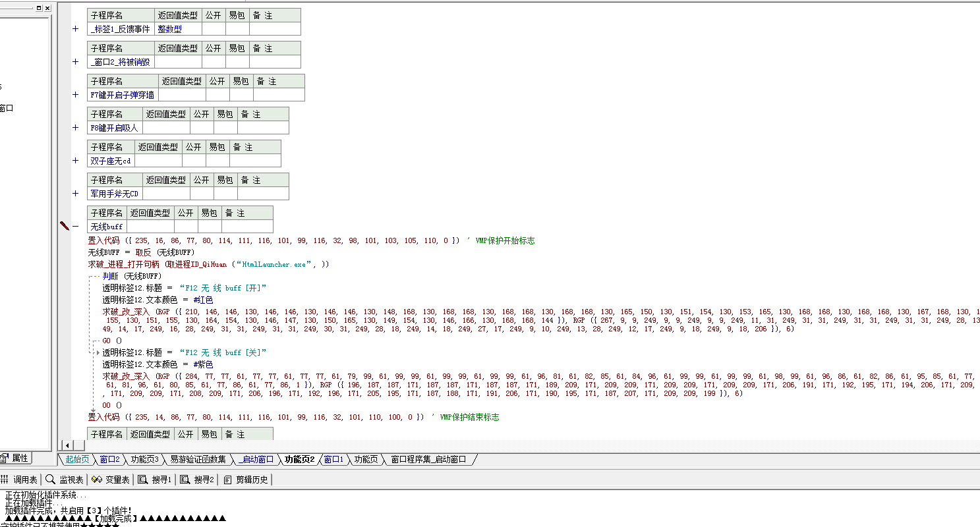
Task: Switch to the 起始页 tab
Action: [x=77, y=459]
